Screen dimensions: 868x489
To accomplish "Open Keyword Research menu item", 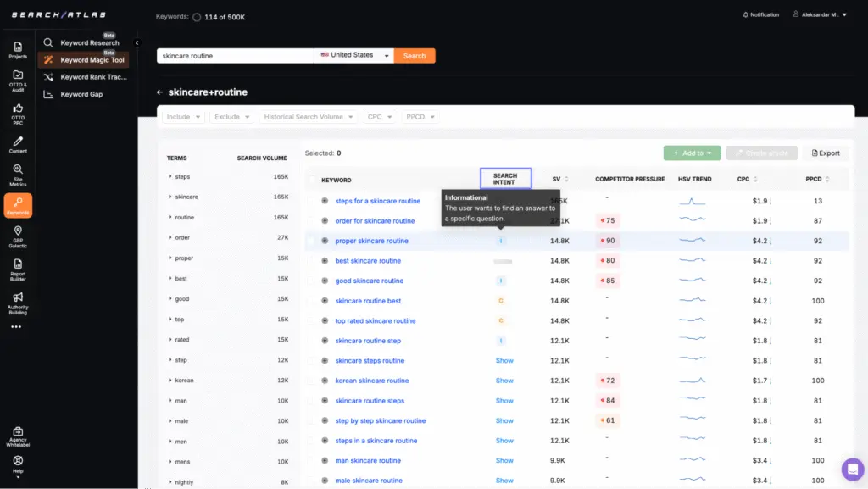I will click(84, 42).
